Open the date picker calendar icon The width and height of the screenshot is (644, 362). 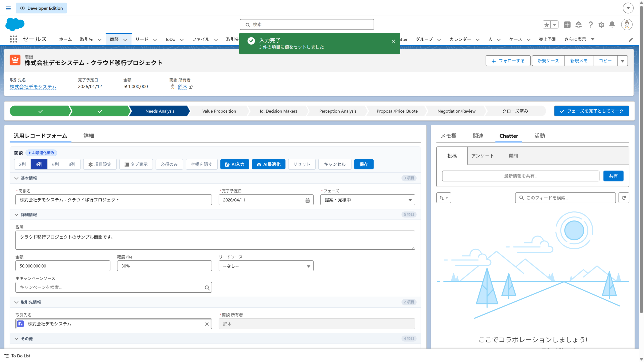point(307,200)
